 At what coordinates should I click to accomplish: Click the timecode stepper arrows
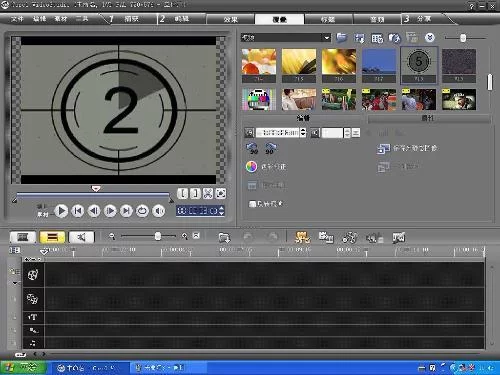222,211
